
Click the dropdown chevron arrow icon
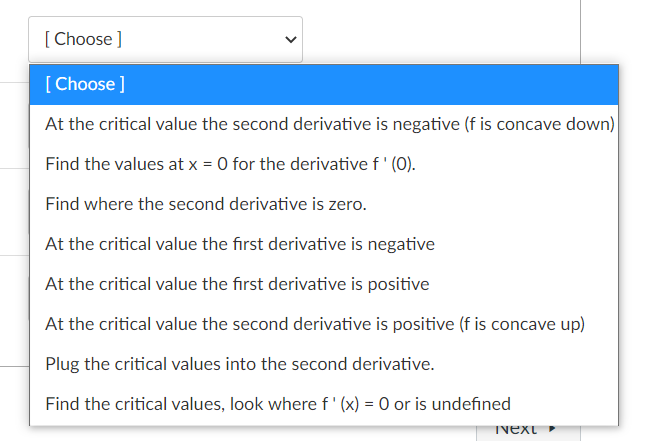point(291,40)
